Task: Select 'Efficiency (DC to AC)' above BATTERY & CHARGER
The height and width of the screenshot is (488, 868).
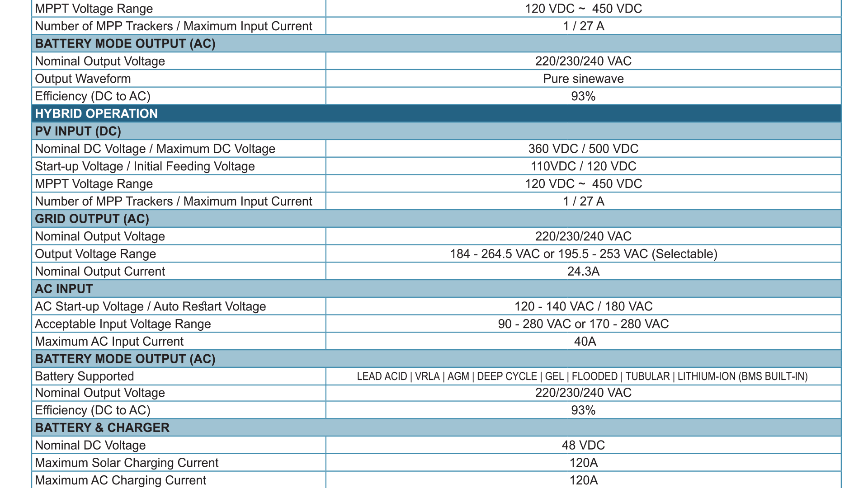Action: (x=93, y=410)
